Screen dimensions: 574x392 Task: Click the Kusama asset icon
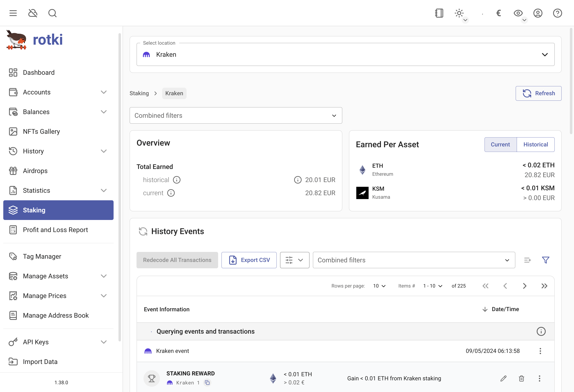pos(362,193)
